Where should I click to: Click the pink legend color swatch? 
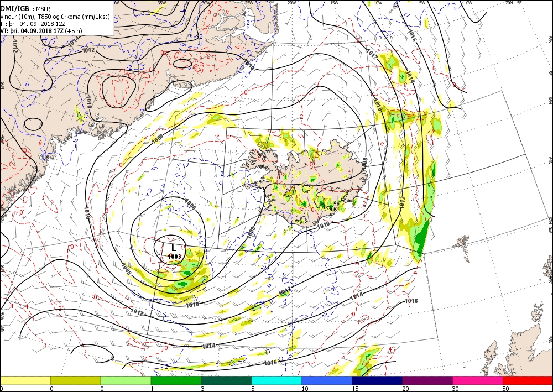coord(478,380)
